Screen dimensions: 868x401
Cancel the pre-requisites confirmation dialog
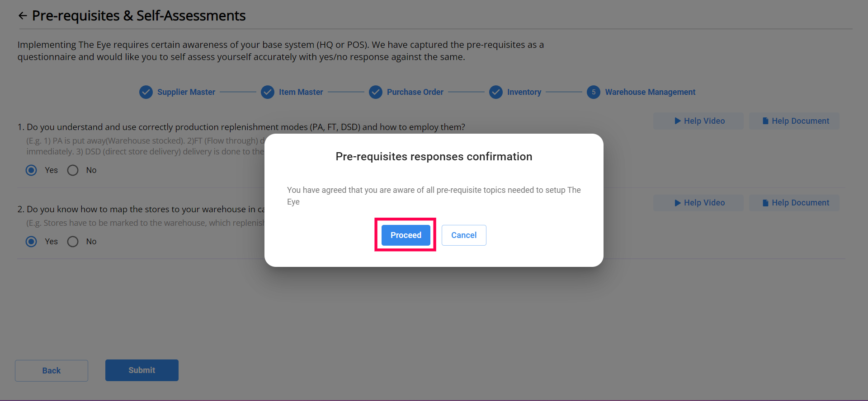click(x=464, y=235)
